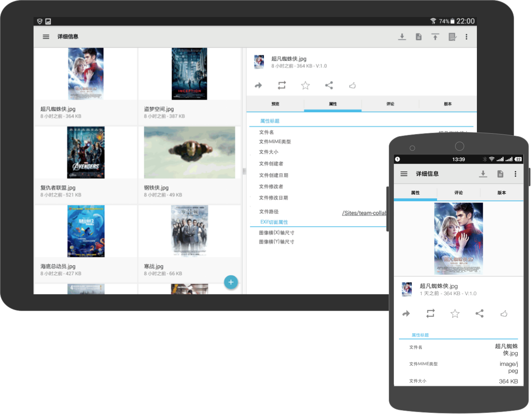This screenshot has height=415, width=532.
Task: Open the tablet overflow menu
Action: (466, 37)
